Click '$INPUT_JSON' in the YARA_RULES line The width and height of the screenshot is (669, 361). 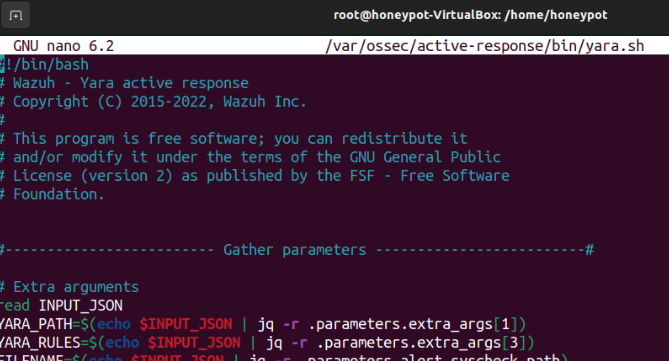pyautogui.click(x=194, y=343)
